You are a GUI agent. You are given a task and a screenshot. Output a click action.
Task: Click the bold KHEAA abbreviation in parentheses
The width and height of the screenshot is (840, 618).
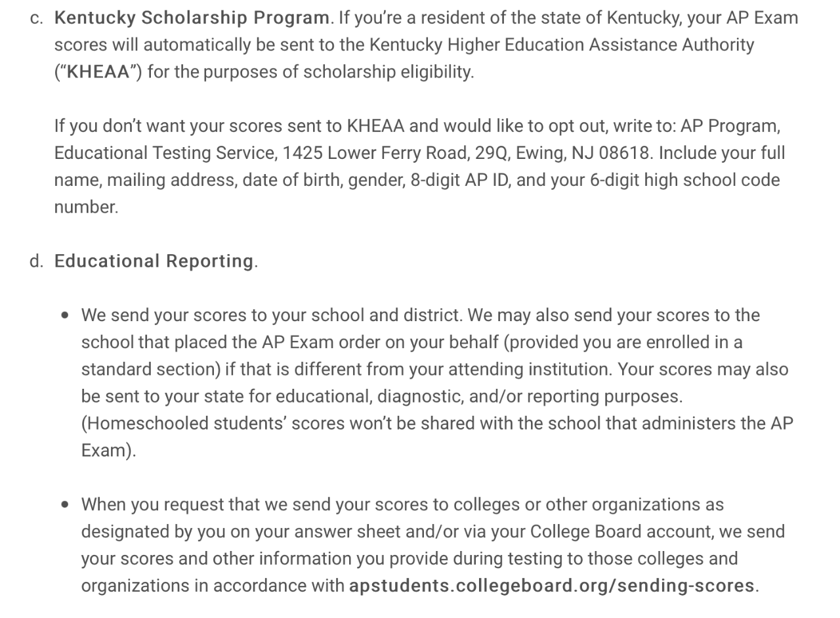point(98,72)
